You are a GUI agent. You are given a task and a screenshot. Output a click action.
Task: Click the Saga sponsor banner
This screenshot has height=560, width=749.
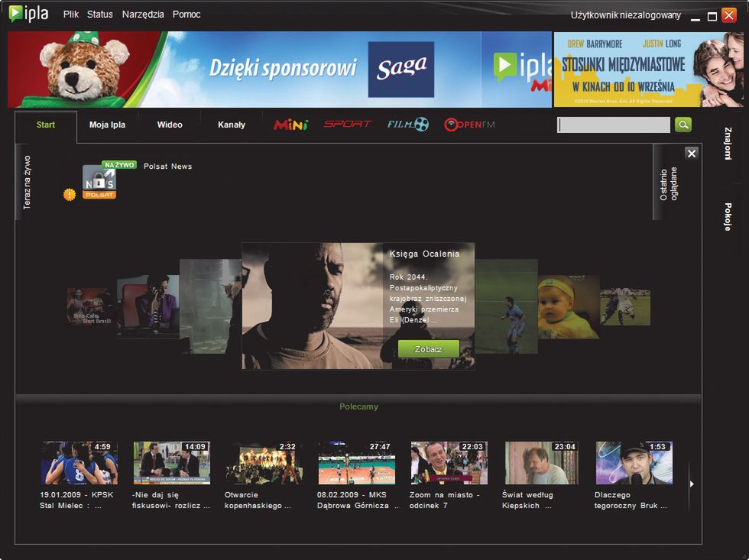tap(400, 70)
